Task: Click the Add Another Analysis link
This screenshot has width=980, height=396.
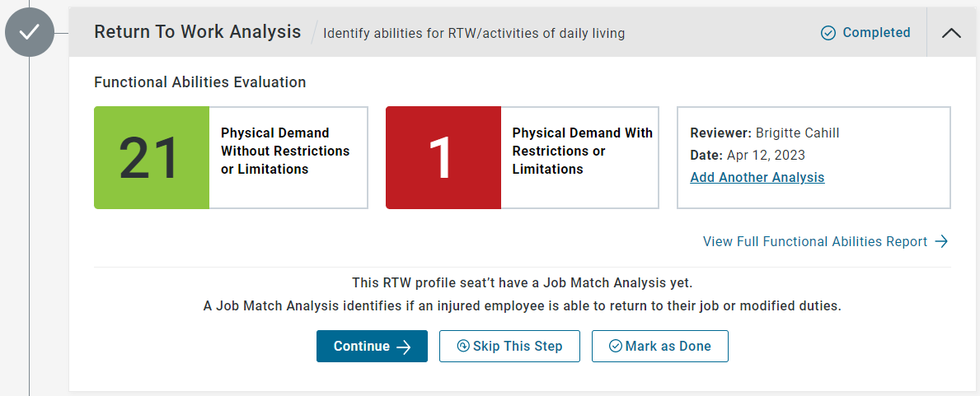Action: click(757, 177)
